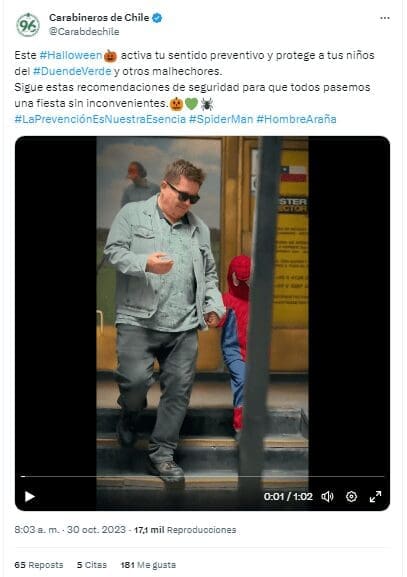View the 65 Reposts list

pyautogui.click(x=39, y=565)
